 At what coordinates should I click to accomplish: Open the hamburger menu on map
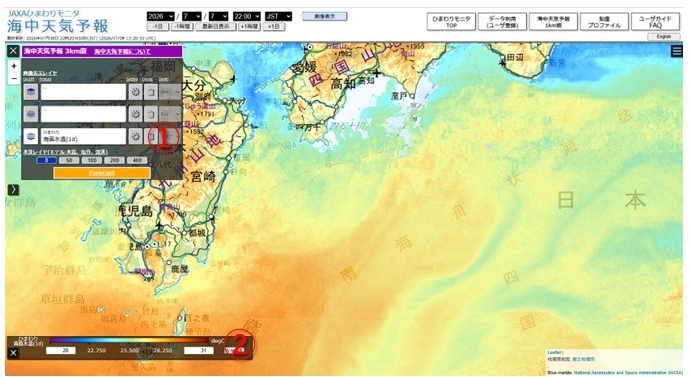(677, 51)
